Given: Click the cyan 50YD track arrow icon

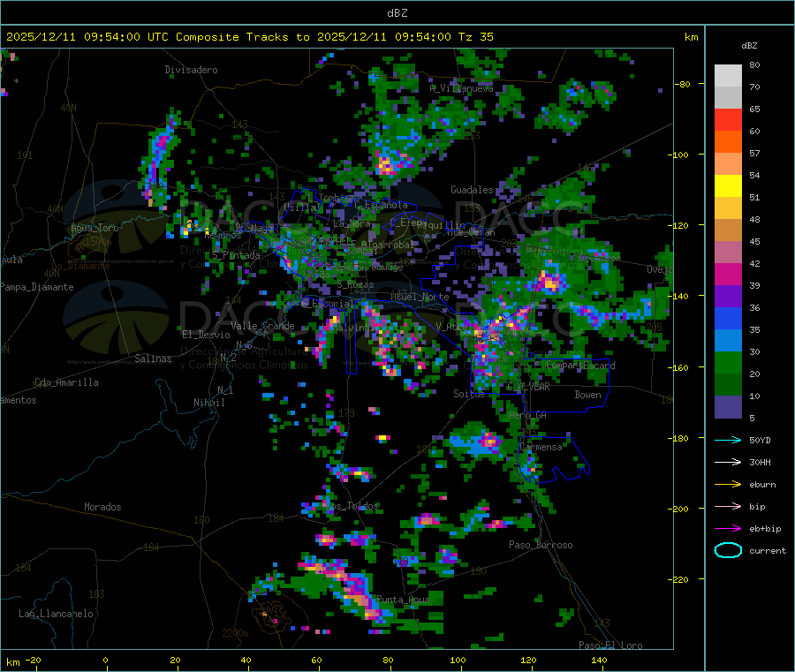Looking at the screenshot, I should 728,440.
